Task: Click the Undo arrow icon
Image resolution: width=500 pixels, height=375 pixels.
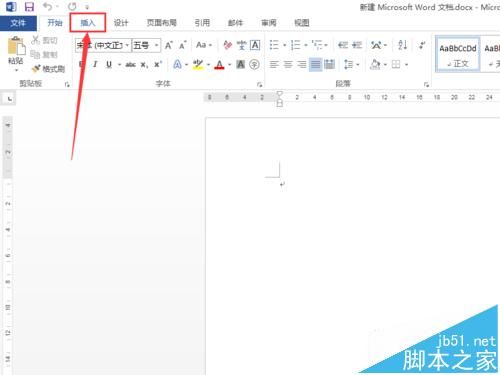Action: 47,6
